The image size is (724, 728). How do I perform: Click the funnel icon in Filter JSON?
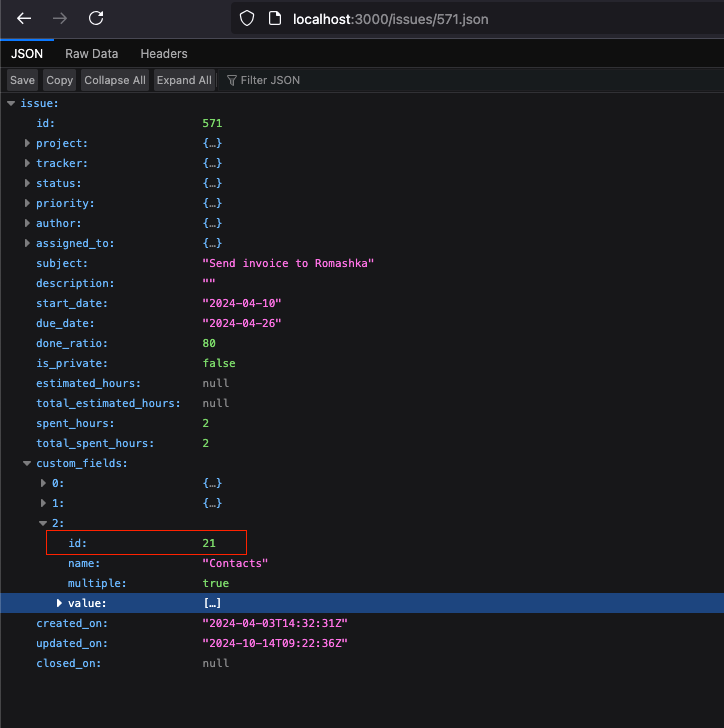[x=232, y=80]
